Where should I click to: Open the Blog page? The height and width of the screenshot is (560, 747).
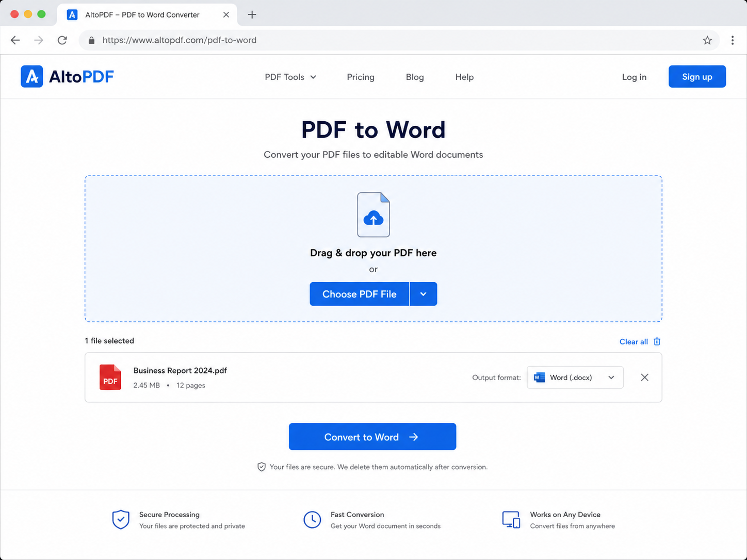click(x=415, y=77)
